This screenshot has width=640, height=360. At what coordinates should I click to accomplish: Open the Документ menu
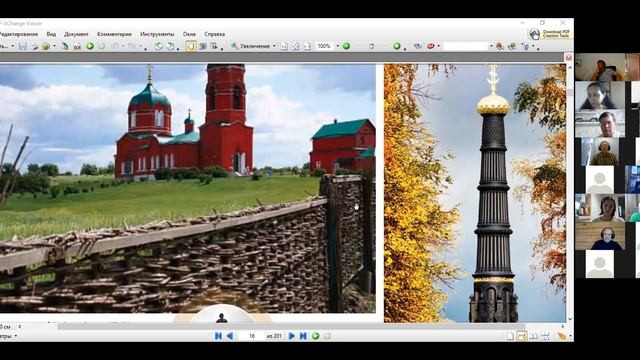point(76,34)
